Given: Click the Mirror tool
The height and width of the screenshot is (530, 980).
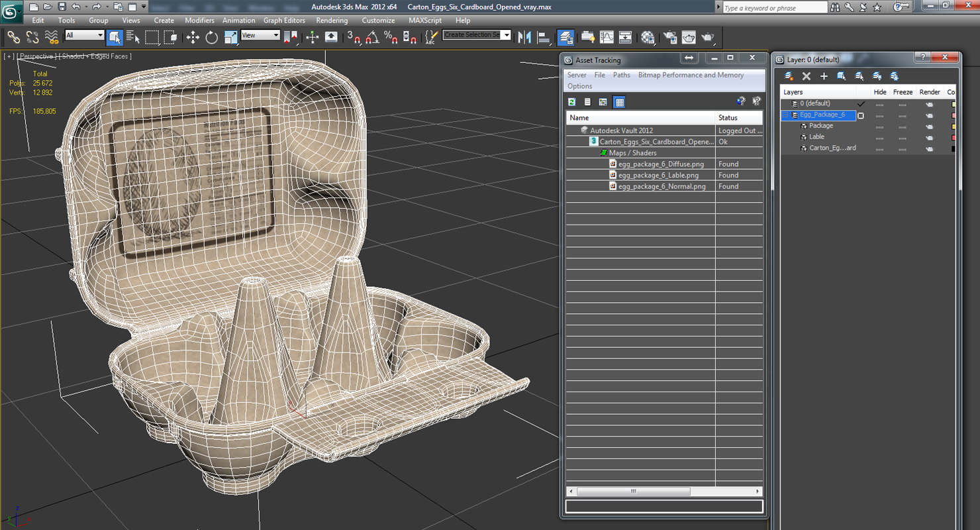Looking at the screenshot, I should click(524, 37).
